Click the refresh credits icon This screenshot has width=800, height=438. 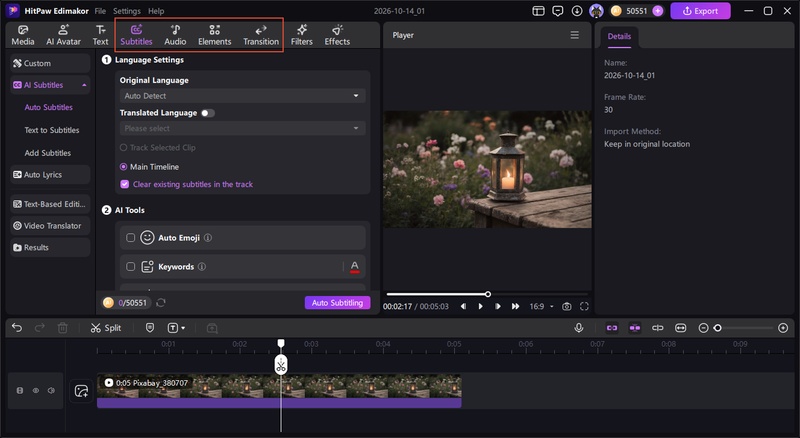pos(161,303)
